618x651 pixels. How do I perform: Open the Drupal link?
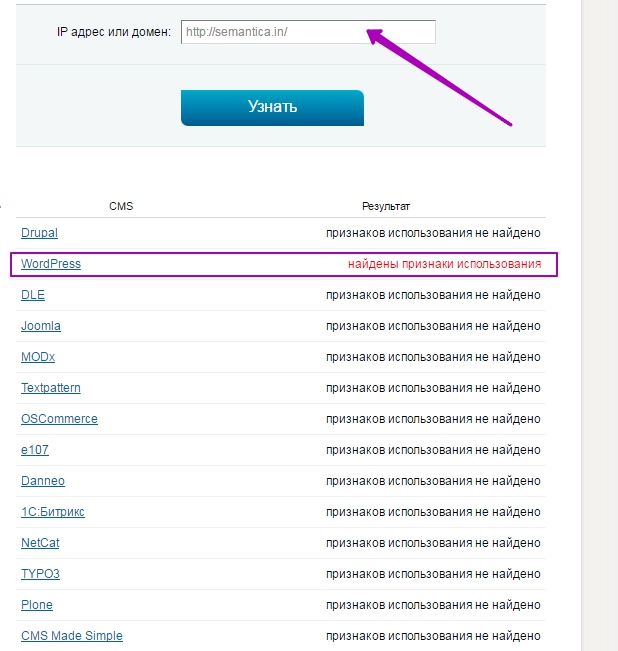coord(39,233)
